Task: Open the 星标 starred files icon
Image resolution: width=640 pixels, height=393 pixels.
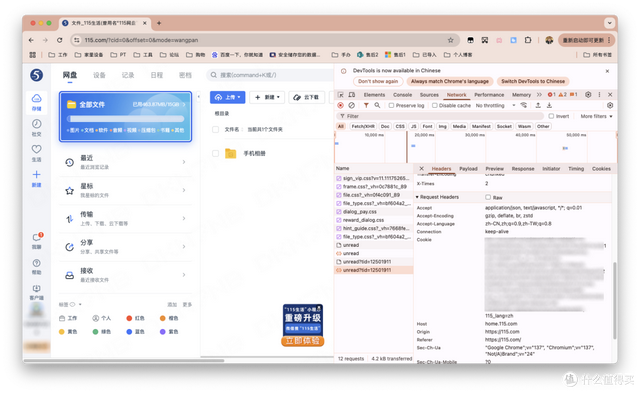Action: 70,191
